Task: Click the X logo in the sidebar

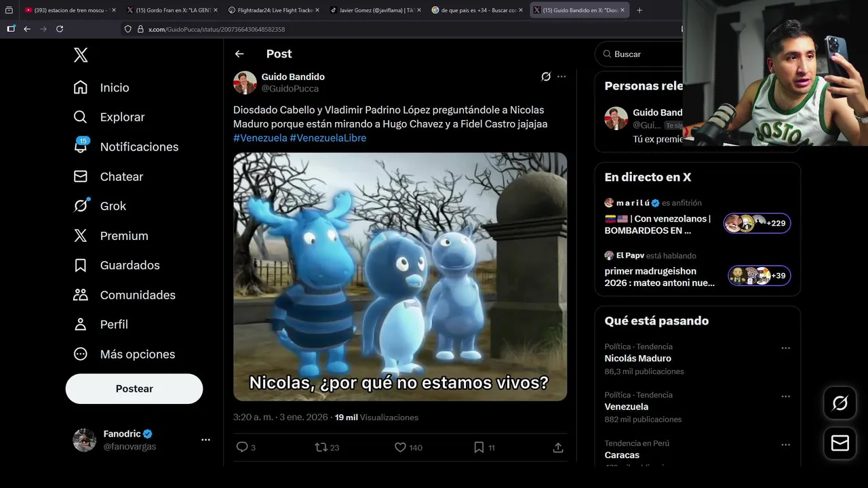Action: pyautogui.click(x=81, y=55)
